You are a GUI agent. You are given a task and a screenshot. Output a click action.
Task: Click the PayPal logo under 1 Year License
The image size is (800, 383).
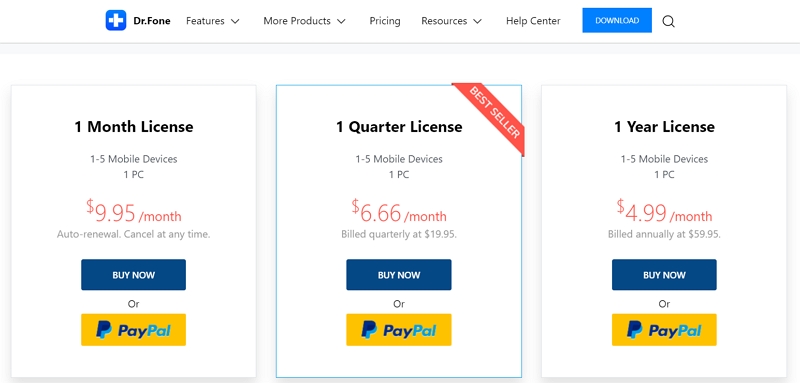(664, 330)
